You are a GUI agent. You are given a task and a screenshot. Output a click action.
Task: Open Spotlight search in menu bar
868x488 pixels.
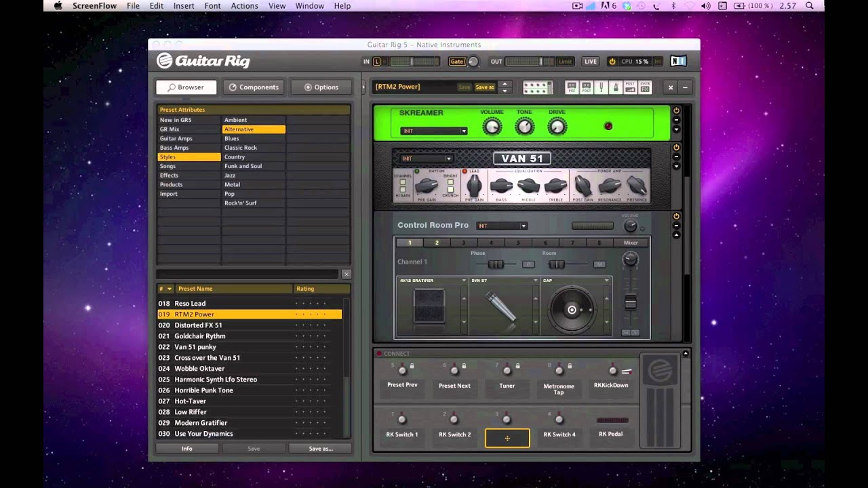pos(809,5)
